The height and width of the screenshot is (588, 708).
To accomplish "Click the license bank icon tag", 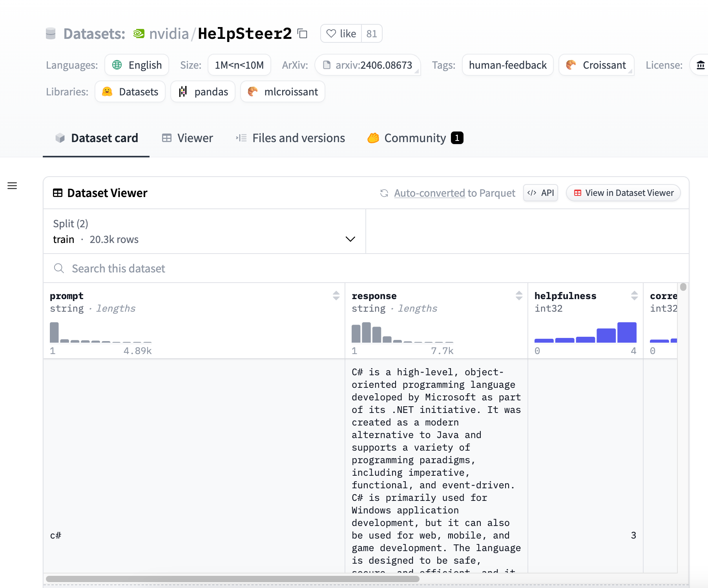I will click(701, 65).
